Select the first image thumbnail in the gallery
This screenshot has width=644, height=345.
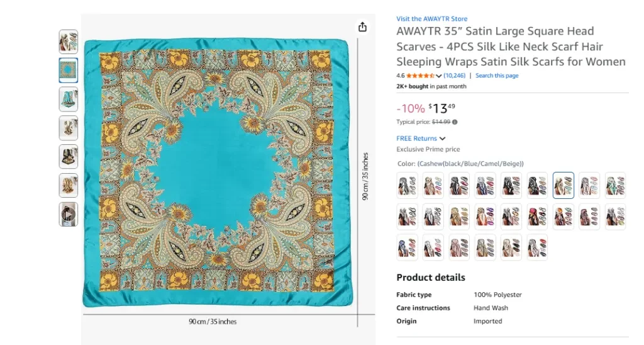[69, 42]
